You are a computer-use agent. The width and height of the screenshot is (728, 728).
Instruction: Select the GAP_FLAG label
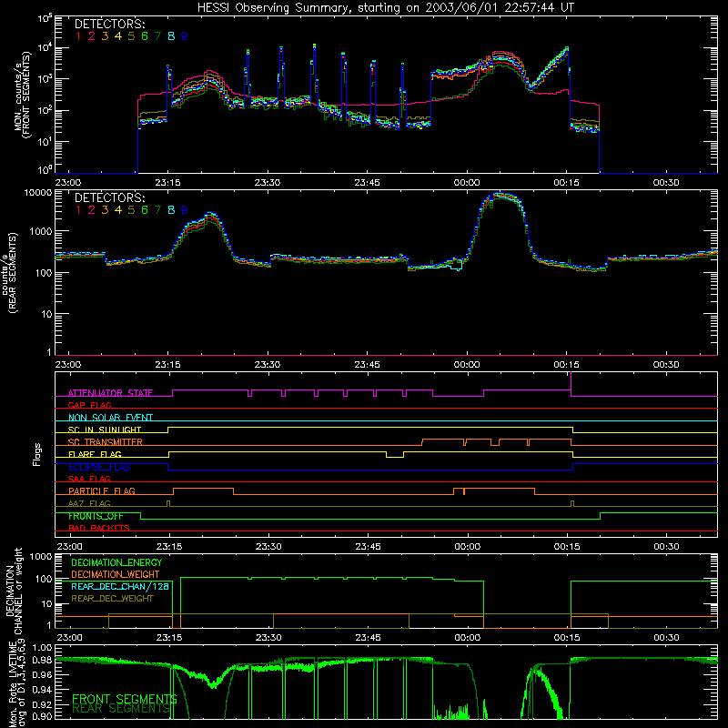[89, 405]
